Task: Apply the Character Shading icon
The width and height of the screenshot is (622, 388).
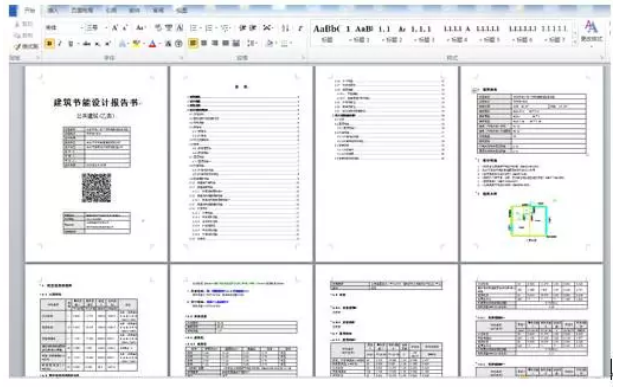Action: point(168,44)
